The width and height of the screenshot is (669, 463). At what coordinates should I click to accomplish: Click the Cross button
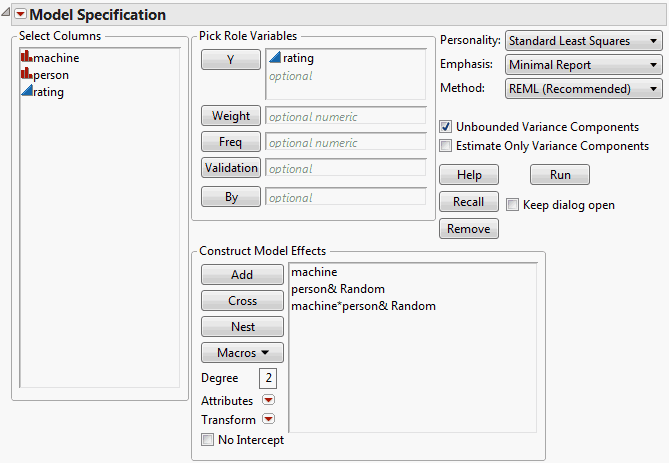tap(242, 300)
